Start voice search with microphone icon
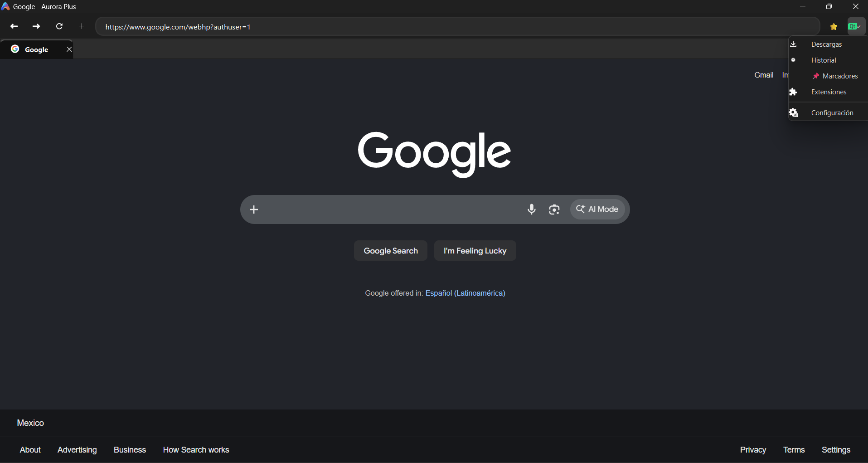The height and width of the screenshot is (463, 868). point(532,209)
